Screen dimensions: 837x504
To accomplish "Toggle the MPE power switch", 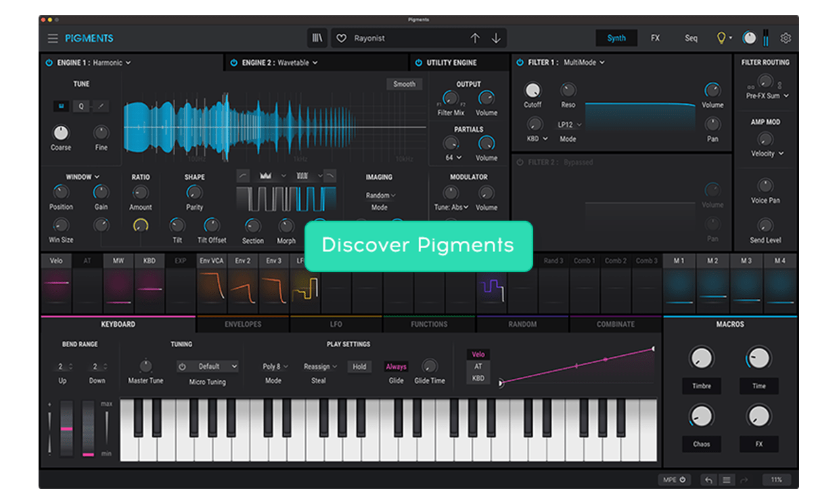I will [683, 480].
